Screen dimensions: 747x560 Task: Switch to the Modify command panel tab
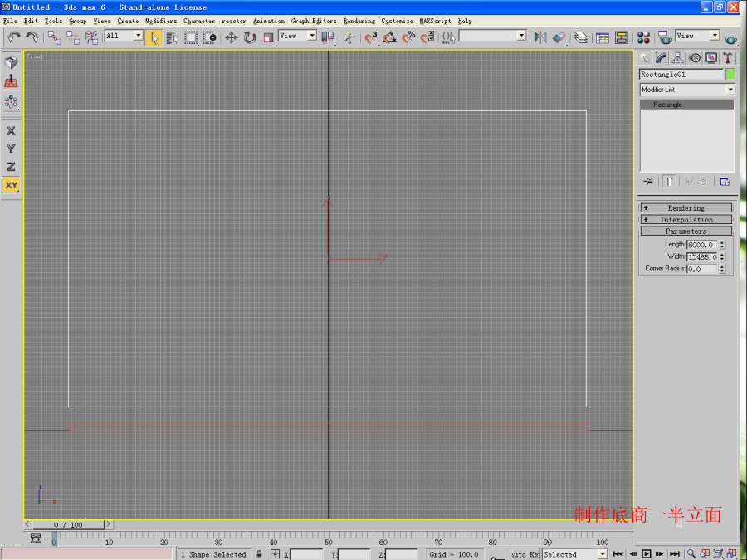click(662, 58)
